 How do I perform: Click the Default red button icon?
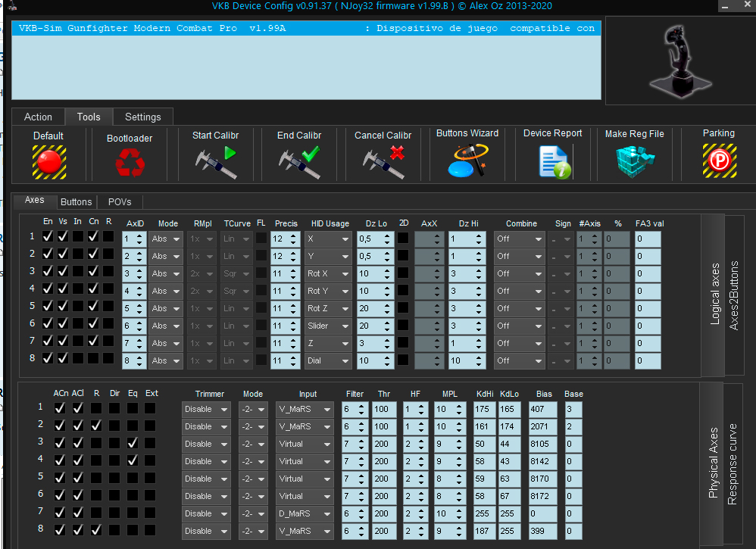point(49,162)
